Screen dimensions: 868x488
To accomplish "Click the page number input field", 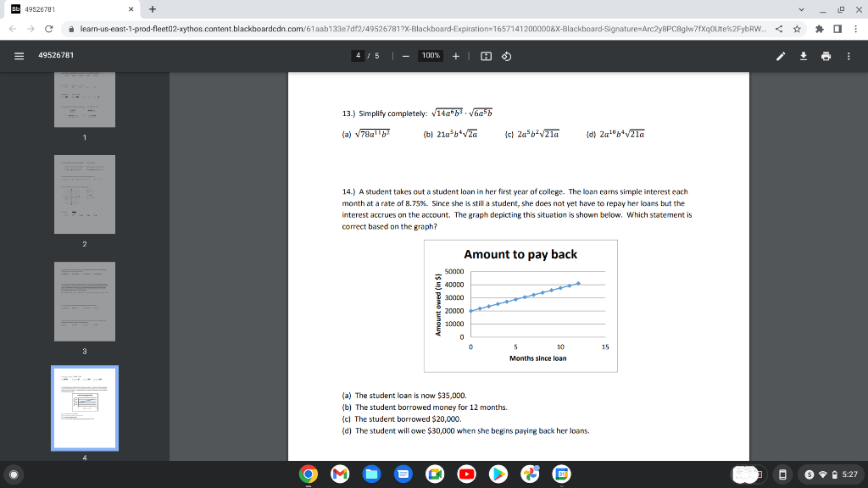I will 359,55.
